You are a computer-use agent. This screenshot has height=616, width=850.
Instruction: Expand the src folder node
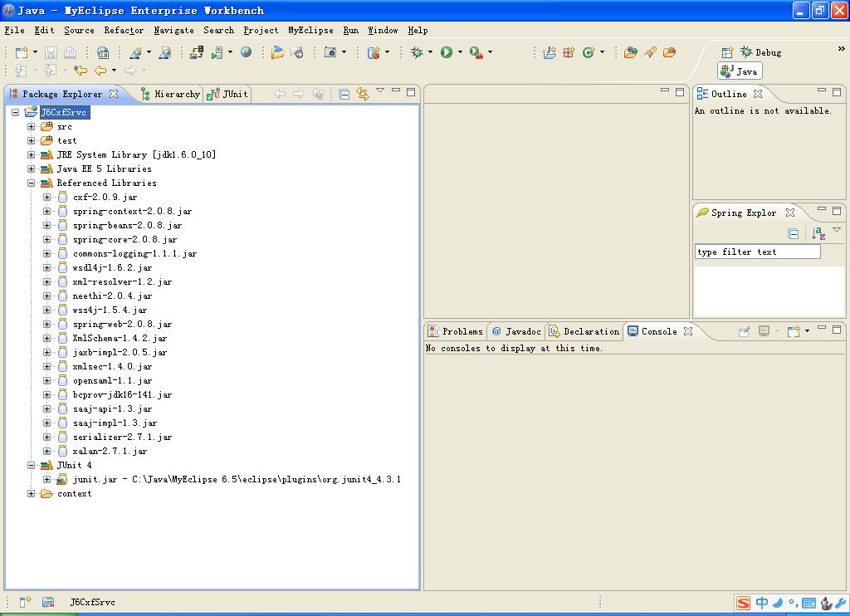pyautogui.click(x=32, y=127)
